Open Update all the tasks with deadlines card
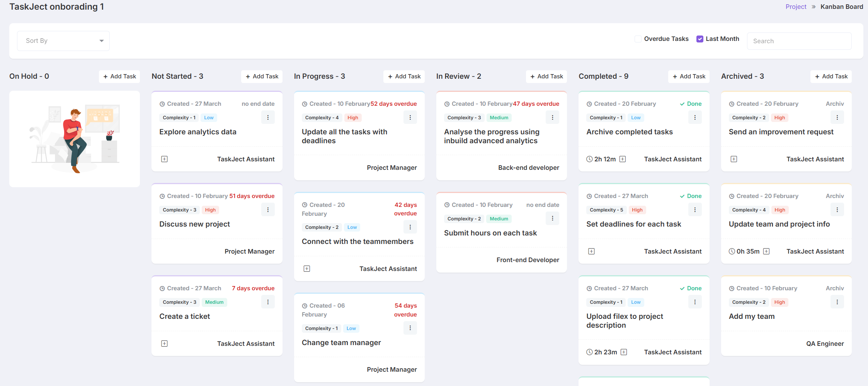This screenshot has width=868, height=386. pyautogui.click(x=344, y=136)
